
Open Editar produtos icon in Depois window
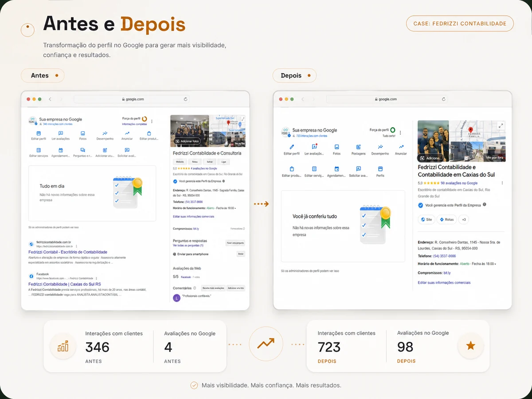[292, 169]
